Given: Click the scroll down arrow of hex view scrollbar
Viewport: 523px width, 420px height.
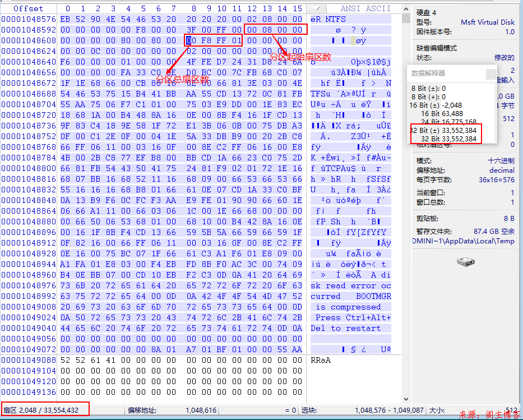Looking at the screenshot, I should [x=406, y=399].
